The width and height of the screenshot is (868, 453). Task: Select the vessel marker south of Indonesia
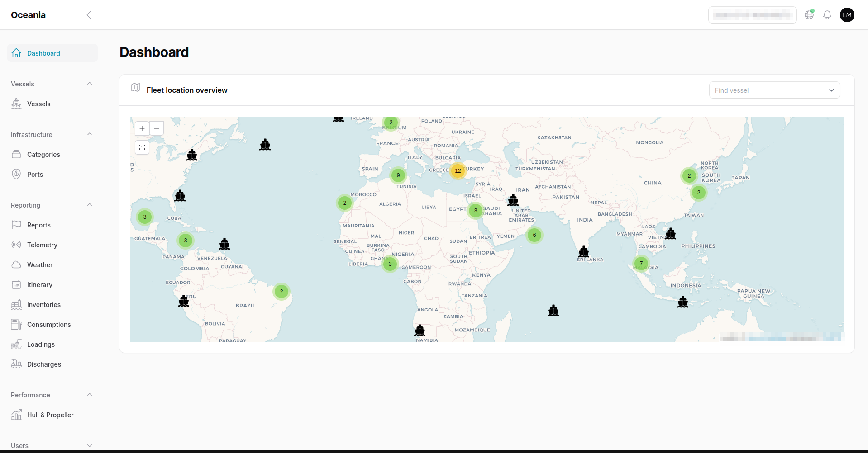tap(683, 302)
